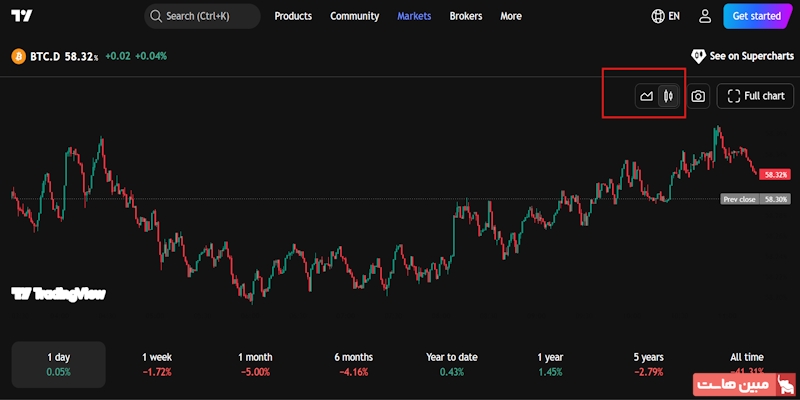
Task: Select the 1 year range tab
Action: (x=550, y=364)
